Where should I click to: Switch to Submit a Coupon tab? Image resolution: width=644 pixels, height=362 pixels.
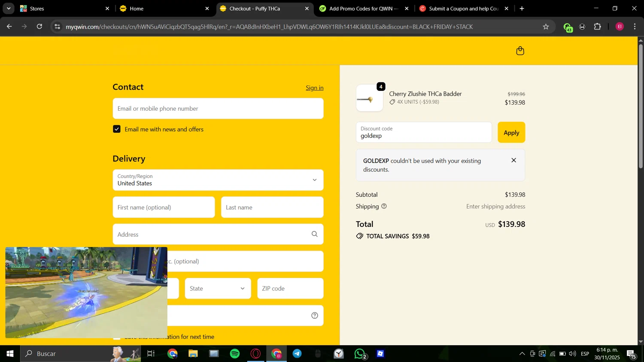(464, 9)
